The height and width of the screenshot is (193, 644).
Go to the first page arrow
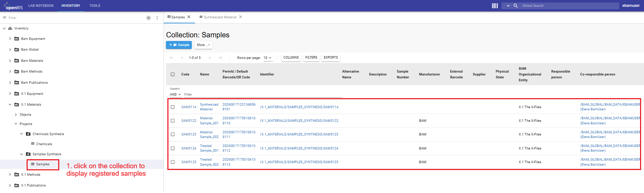click(171, 58)
